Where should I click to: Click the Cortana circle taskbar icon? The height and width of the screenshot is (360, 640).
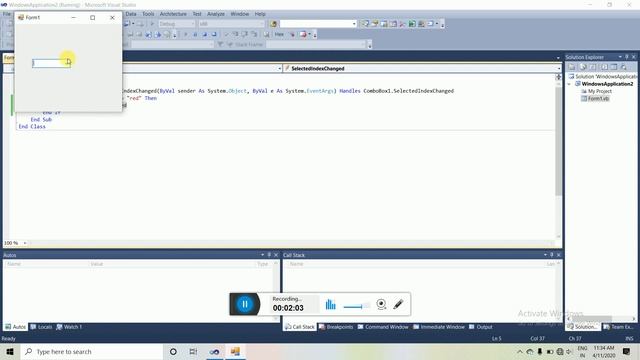tap(173, 351)
